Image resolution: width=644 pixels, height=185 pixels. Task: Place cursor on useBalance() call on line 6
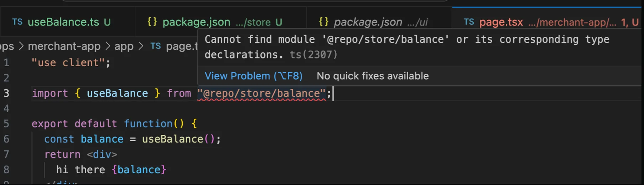[172, 139]
